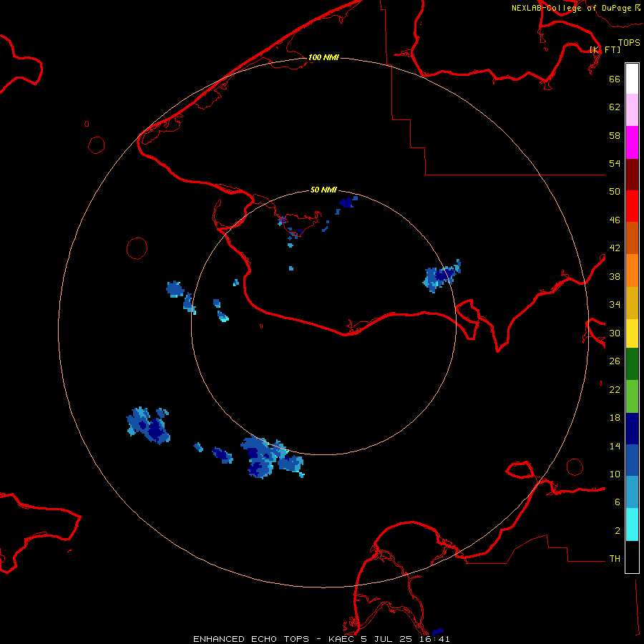This screenshot has height=644, width=644.
Task: Pick the cyan swatch in the color bar
Action: point(632,525)
